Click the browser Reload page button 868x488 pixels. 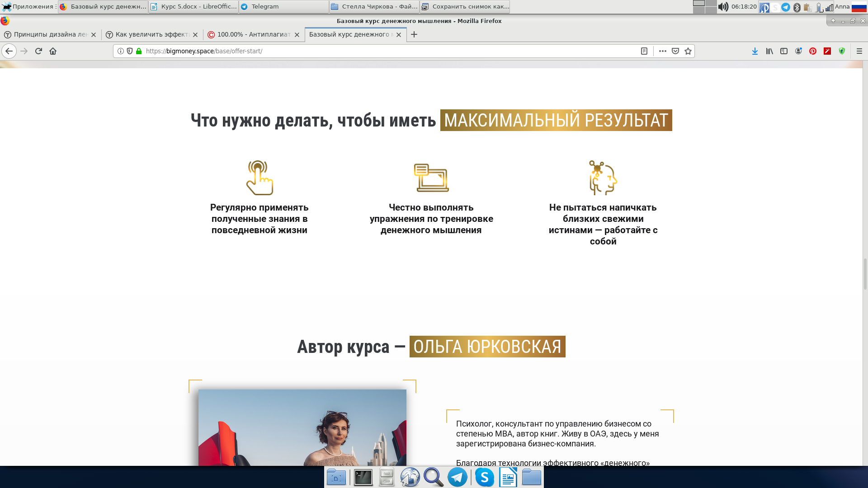[38, 51]
